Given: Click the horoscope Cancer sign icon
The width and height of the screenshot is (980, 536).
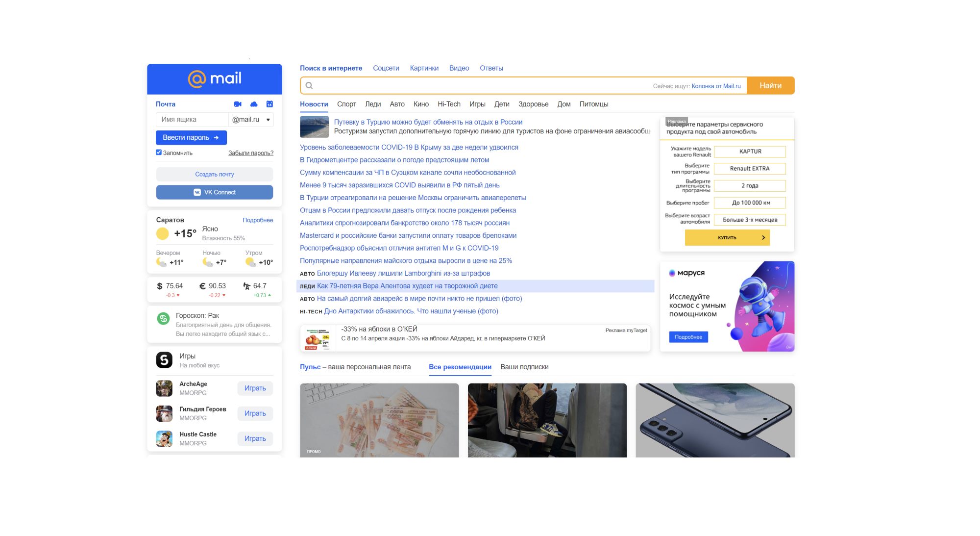Looking at the screenshot, I should click(163, 319).
